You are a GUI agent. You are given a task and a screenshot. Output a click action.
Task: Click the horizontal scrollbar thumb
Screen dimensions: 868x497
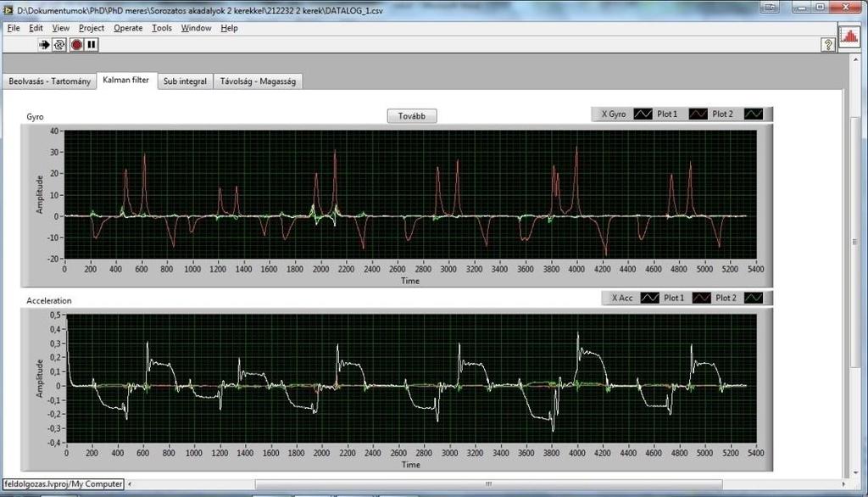(488, 484)
